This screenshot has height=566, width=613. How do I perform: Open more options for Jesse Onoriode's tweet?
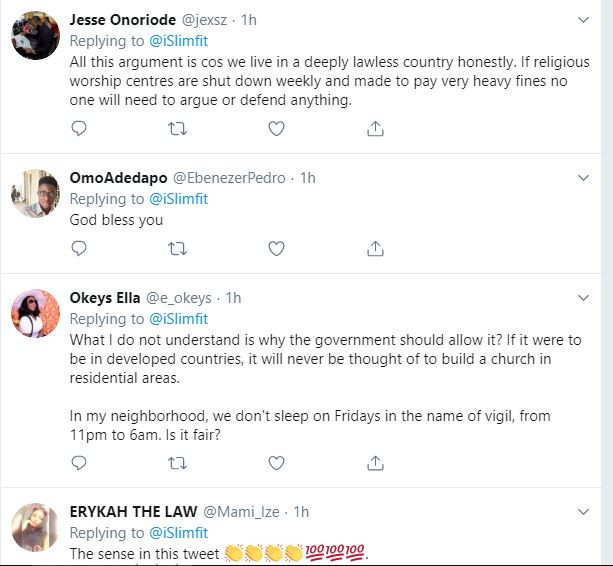(585, 20)
